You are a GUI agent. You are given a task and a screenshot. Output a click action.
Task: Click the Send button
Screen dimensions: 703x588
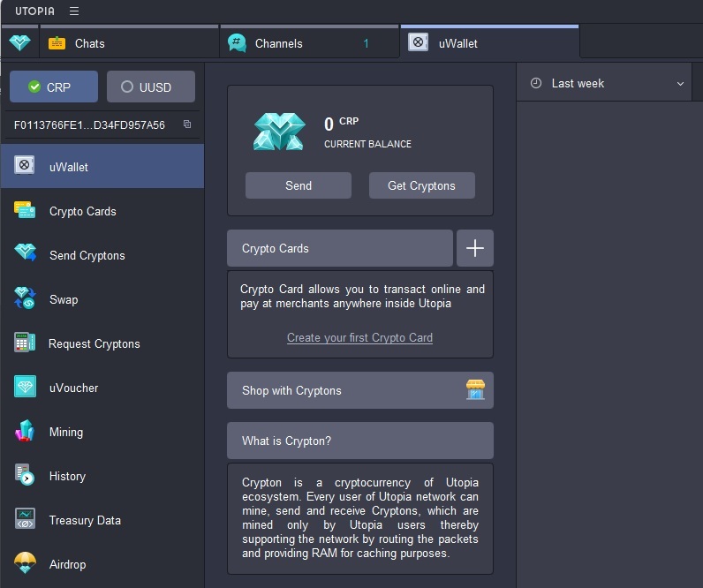[x=299, y=185]
